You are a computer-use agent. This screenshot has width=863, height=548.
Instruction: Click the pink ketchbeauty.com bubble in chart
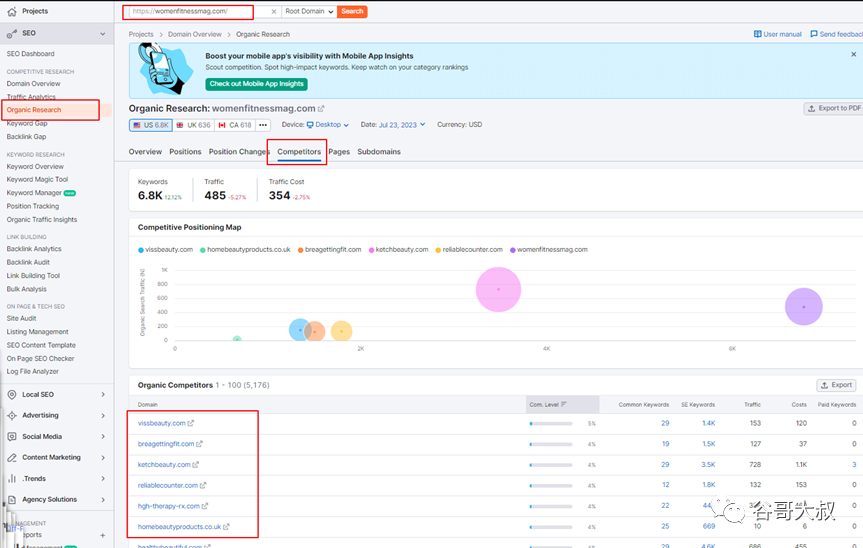point(498,289)
